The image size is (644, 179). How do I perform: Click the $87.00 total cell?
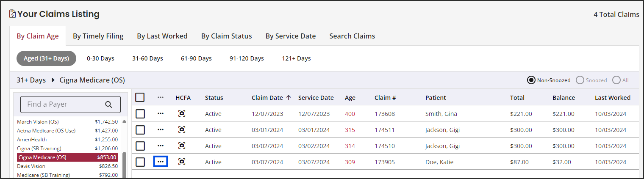[x=519, y=162]
